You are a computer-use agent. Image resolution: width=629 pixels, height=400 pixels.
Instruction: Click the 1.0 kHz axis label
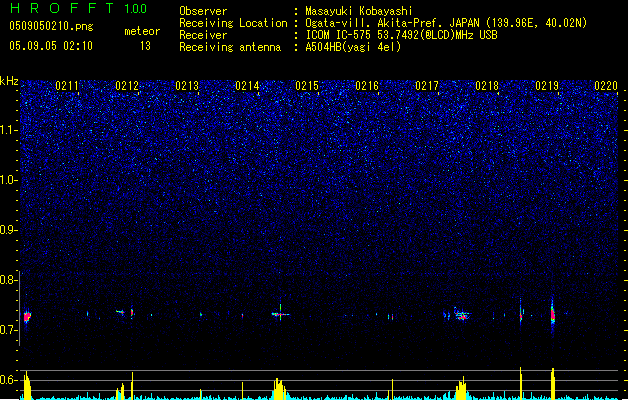pyautogui.click(x=8, y=180)
